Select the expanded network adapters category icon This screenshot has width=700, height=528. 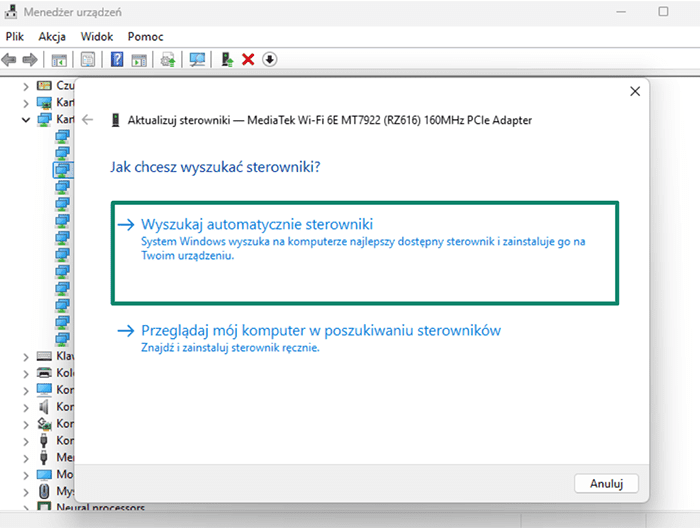tap(44, 120)
